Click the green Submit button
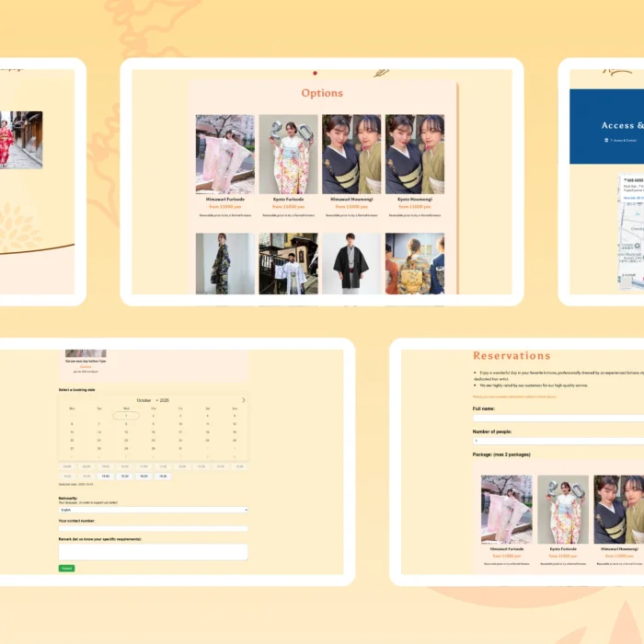 click(66, 569)
